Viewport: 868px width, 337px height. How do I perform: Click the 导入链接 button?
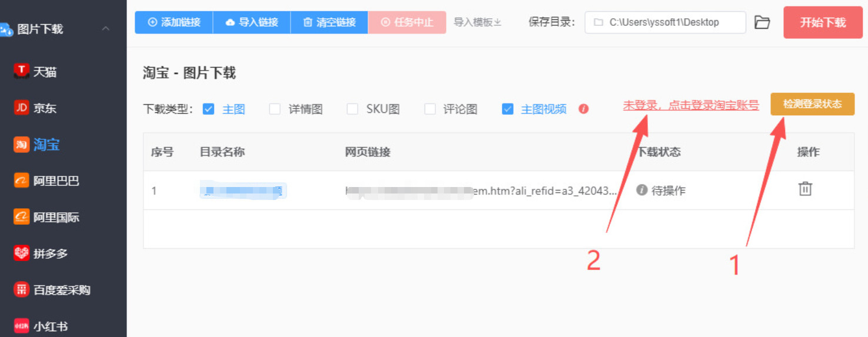(252, 22)
